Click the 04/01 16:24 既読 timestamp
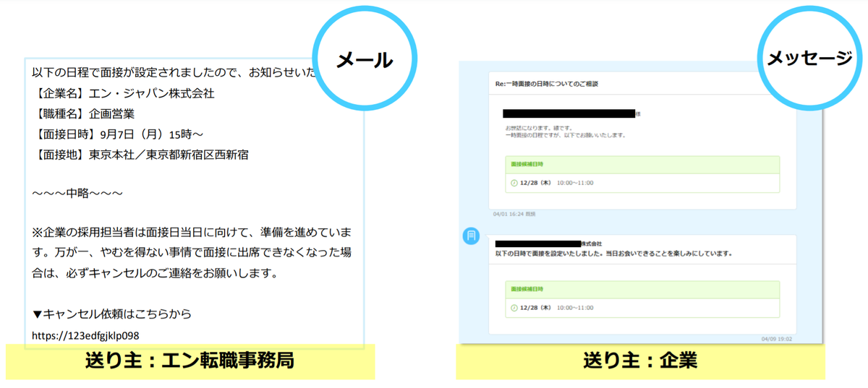This screenshot has height=388, width=868. coord(514,214)
